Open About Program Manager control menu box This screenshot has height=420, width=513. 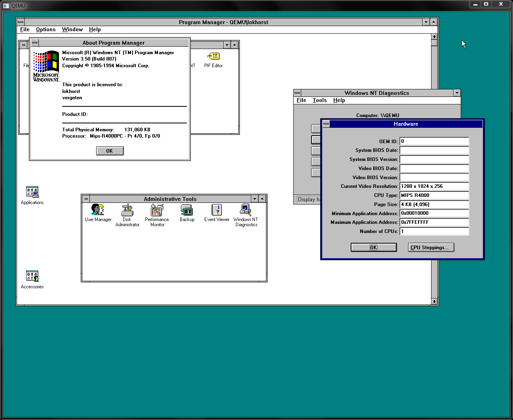(x=35, y=43)
